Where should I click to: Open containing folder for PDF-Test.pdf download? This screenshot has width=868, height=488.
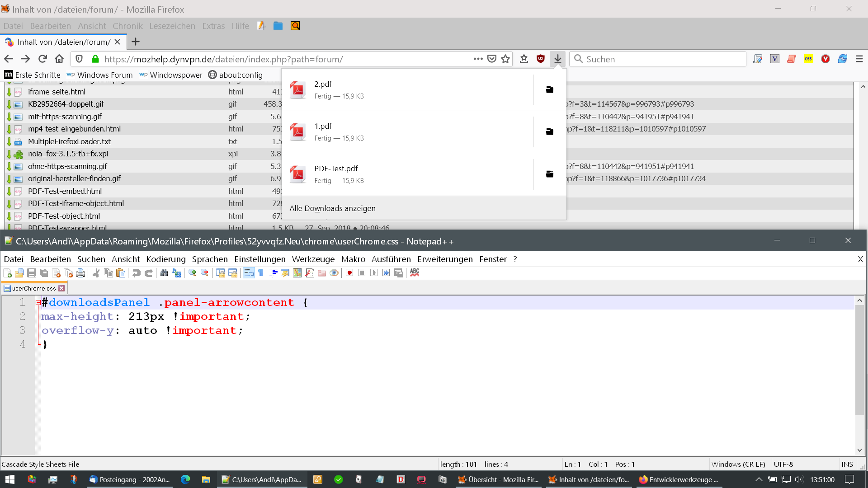point(549,174)
